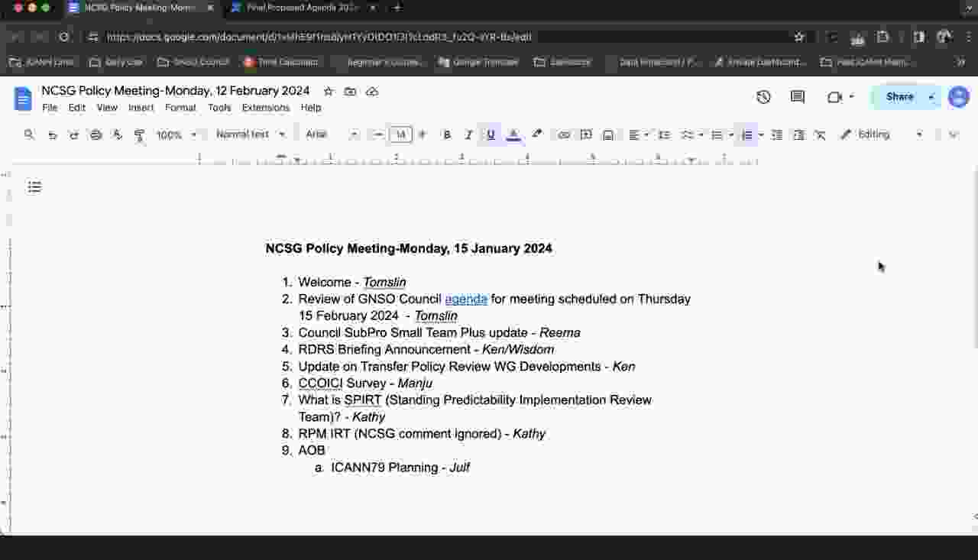Open the Editing mode dropdown
The image size is (978, 560).
[x=881, y=134]
